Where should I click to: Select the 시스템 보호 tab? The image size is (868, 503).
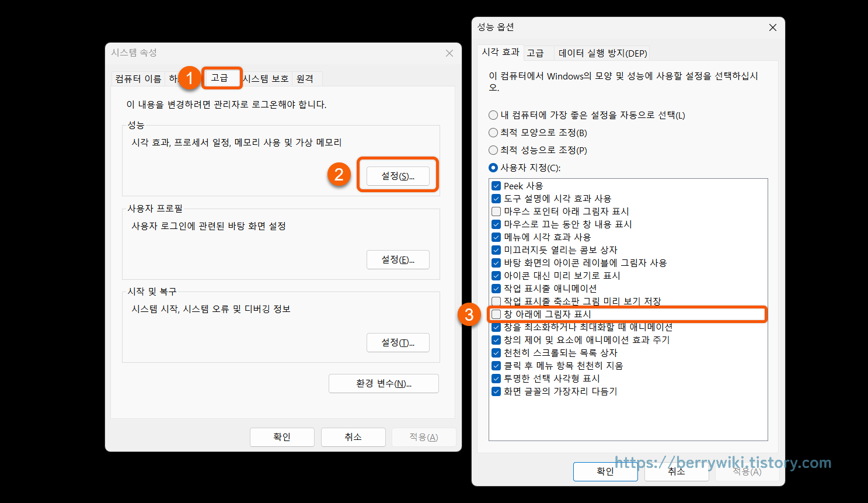coord(266,79)
